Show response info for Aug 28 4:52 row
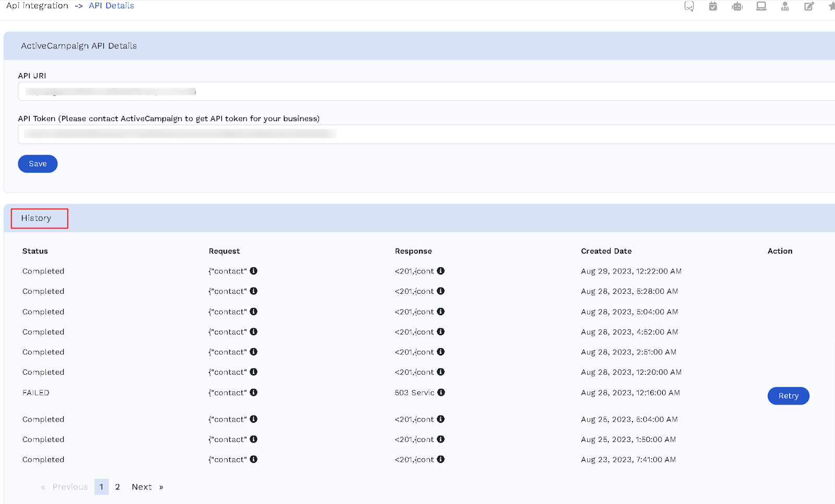Image resolution: width=835 pixels, height=504 pixels. tap(440, 332)
